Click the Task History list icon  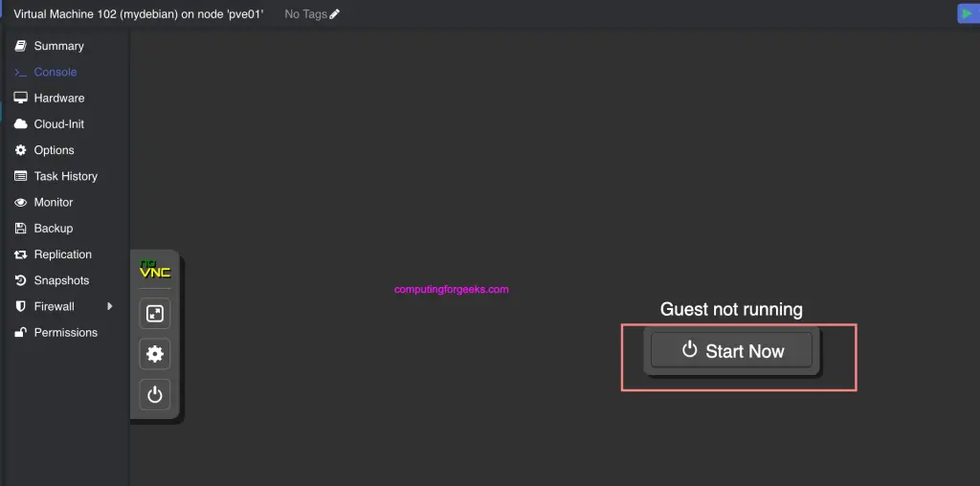coord(21,177)
